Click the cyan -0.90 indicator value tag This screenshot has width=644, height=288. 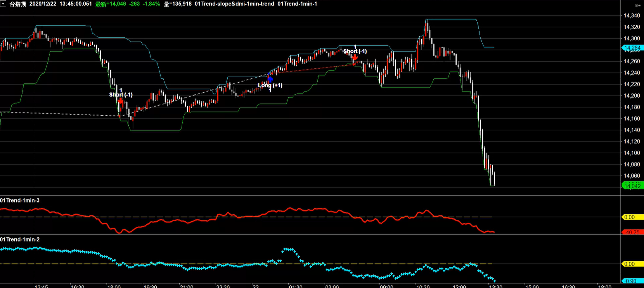click(x=632, y=281)
